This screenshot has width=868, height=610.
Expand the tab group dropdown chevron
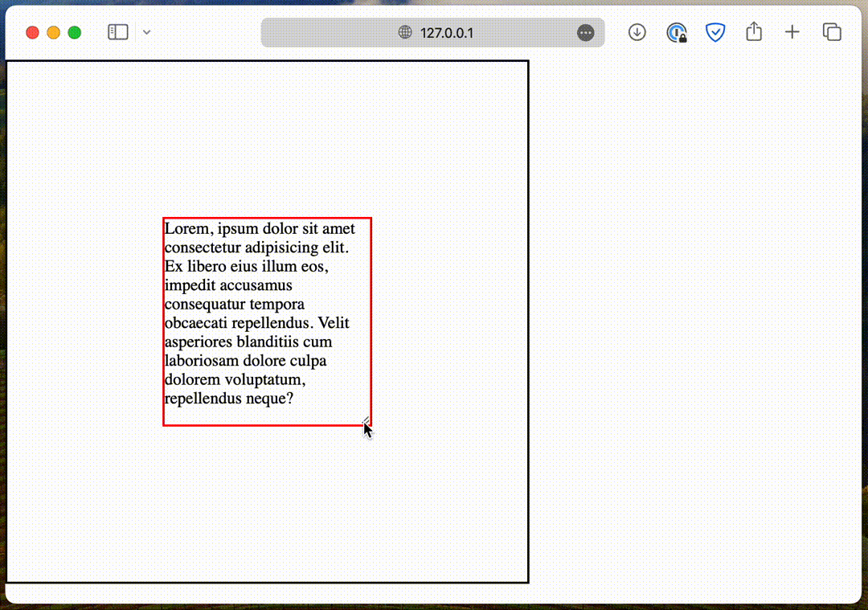[x=146, y=32]
